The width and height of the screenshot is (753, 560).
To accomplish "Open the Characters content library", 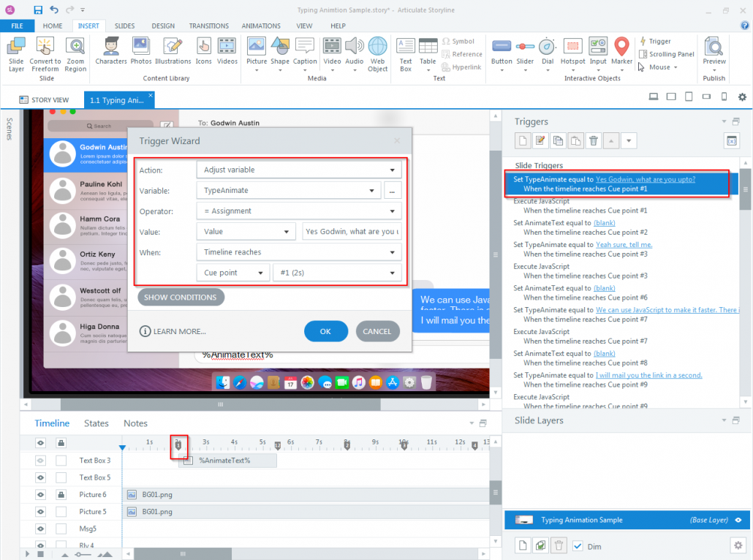I will [x=111, y=52].
